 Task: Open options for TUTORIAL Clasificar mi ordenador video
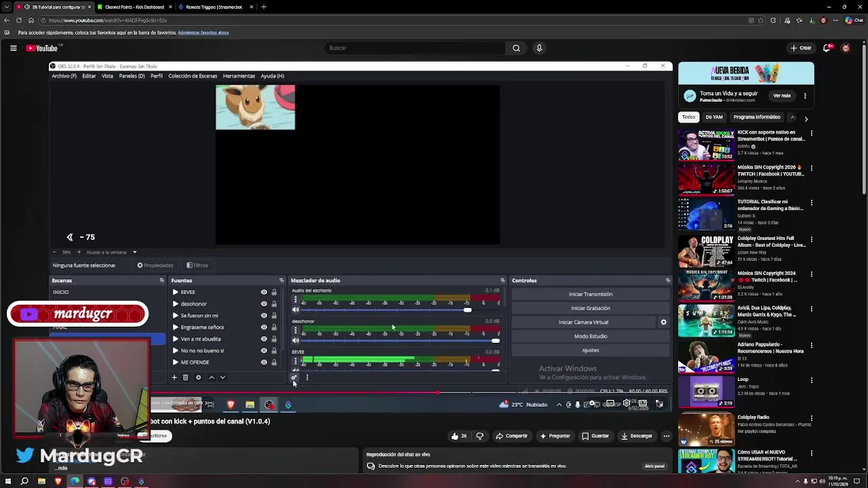click(811, 203)
